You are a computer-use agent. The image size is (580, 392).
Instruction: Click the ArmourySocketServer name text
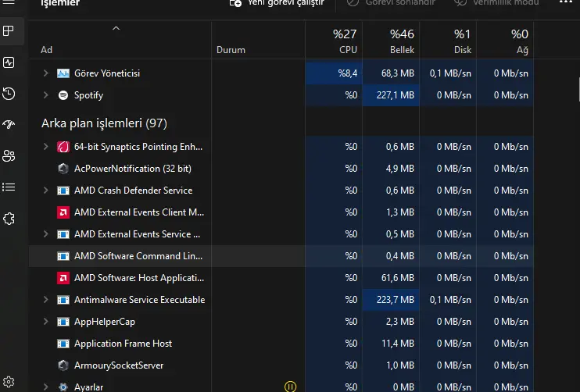[119, 365]
